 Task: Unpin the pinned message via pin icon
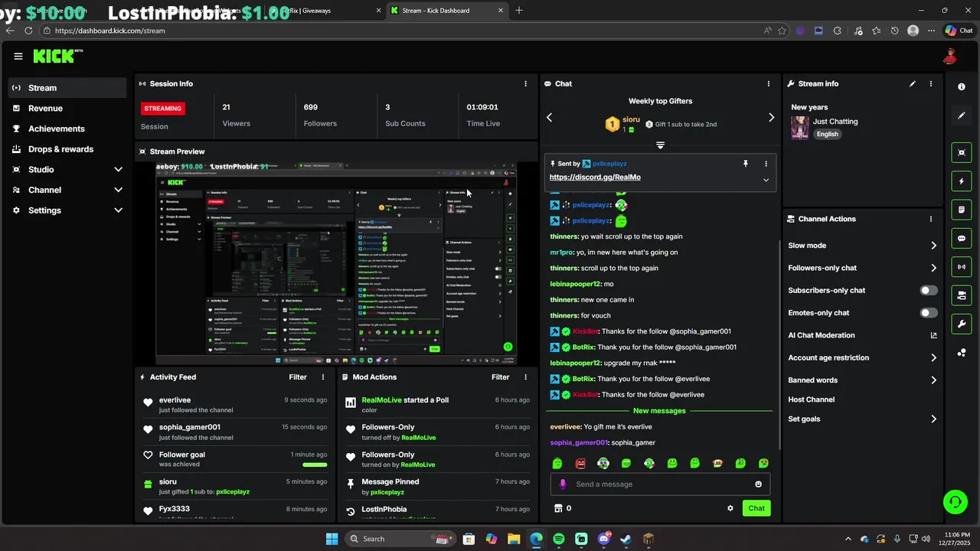tap(745, 164)
